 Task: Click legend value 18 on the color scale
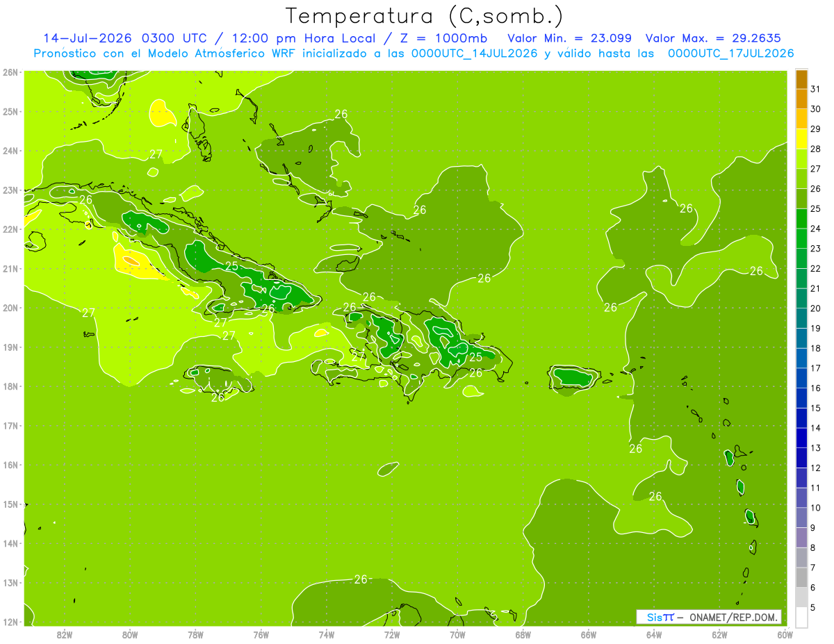pos(815,348)
